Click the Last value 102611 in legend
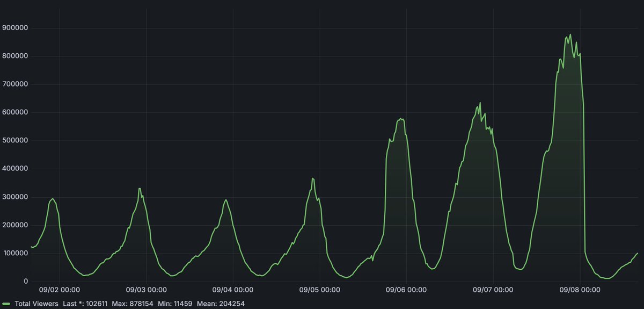 point(85,304)
